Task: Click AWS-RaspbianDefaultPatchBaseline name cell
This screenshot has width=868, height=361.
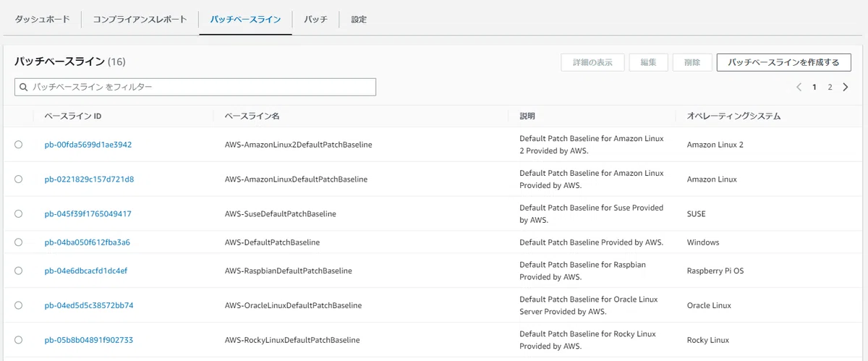Action: [x=289, y=271]
